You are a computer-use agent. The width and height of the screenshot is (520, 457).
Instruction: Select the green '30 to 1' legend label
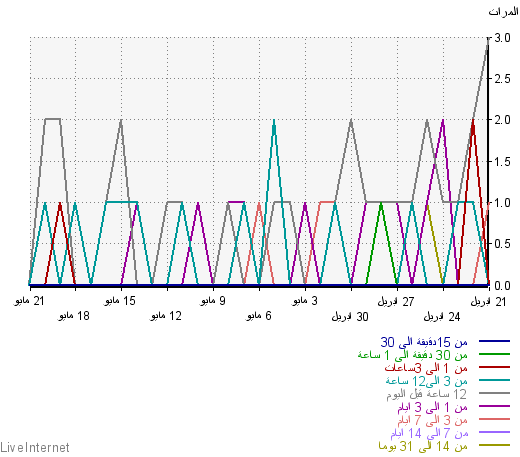pyautogui.click(x=413, y=355)
